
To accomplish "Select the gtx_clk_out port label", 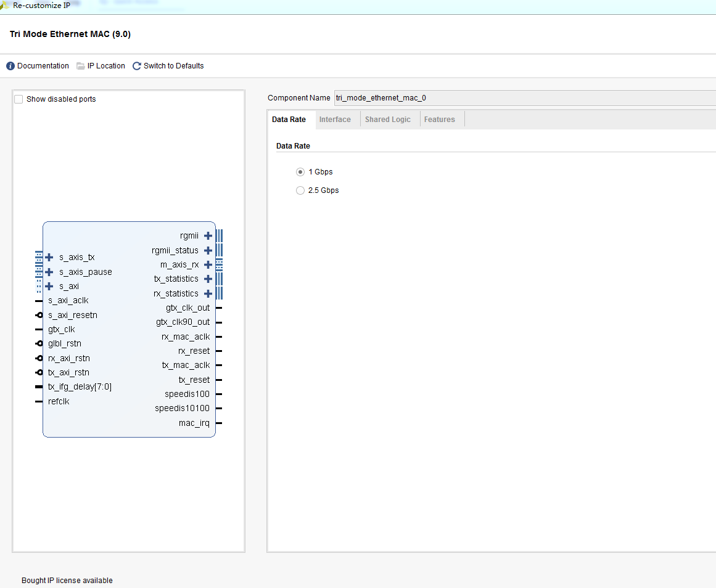I will tap(187, 308).
